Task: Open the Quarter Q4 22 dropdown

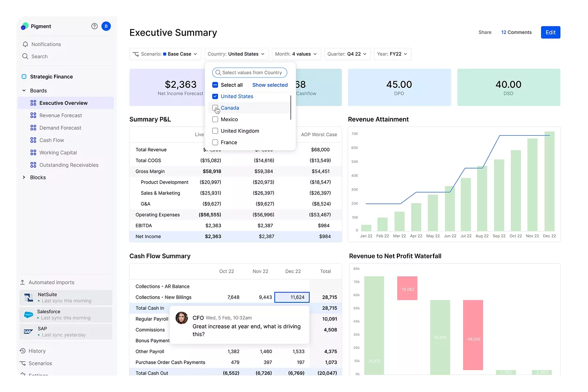Action: 348,54
